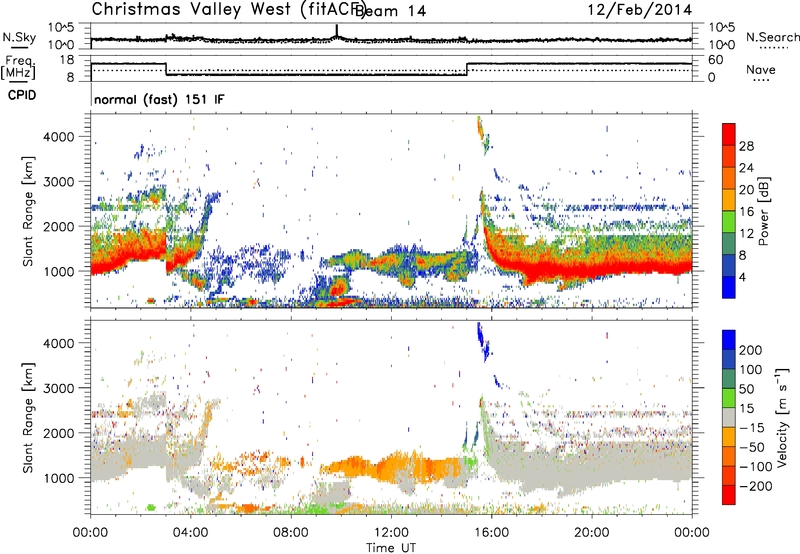The width and height of the screenshot is (800, 554).
Task: Click the dark blue segment of the velocity colorbar
Action: coord(729,340)
